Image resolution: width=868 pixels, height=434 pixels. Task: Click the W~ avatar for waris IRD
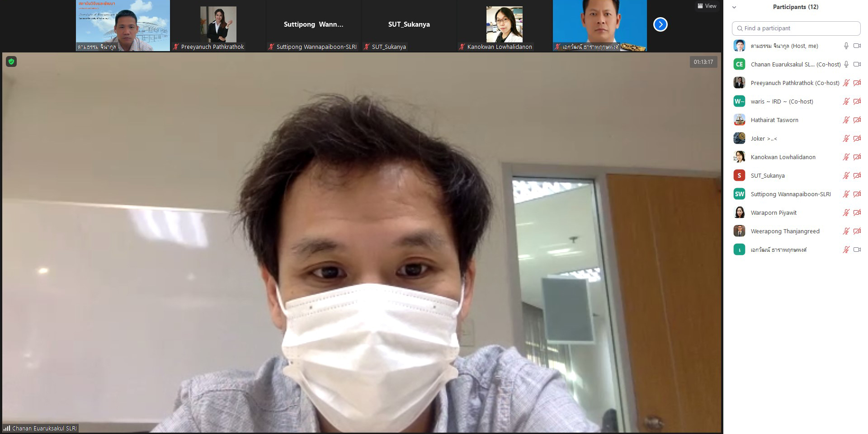(x=739, y=101)
